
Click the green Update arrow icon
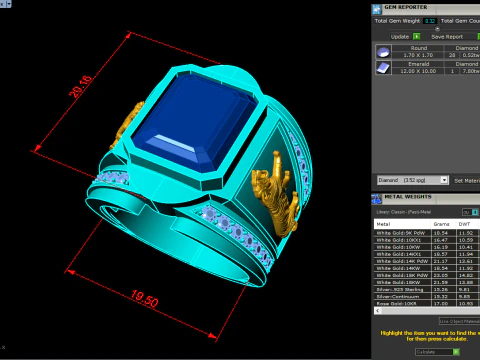417,36
